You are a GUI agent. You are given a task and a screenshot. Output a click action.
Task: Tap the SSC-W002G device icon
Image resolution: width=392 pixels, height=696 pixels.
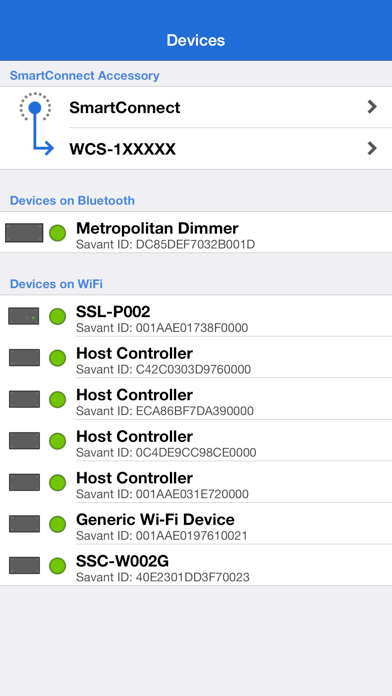tap(24, 566)
